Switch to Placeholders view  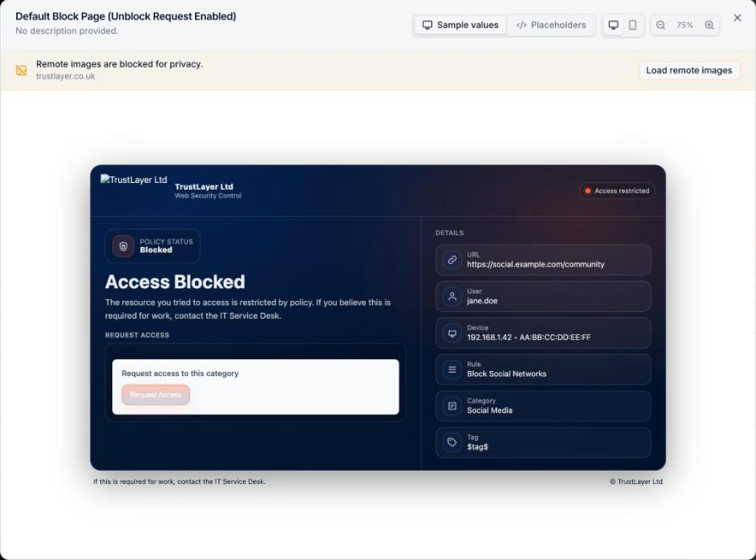tap(551, 25)
